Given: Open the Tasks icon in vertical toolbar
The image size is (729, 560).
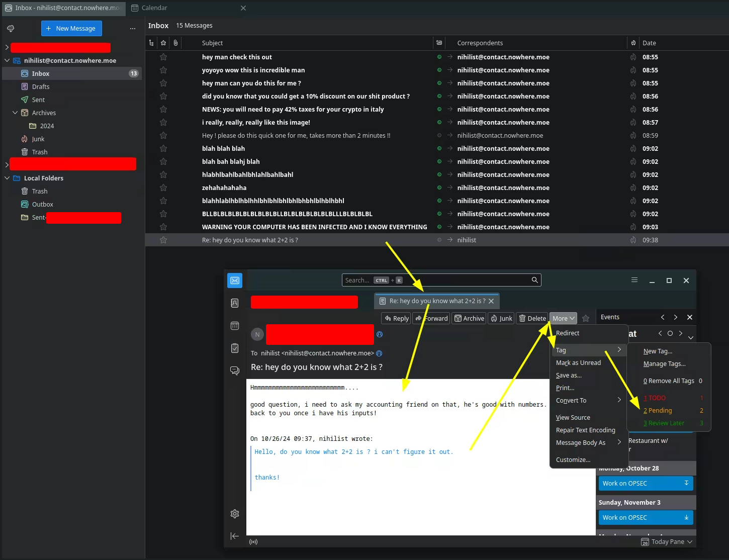Looking at the screenshot, I should click(x=235, y=348).
